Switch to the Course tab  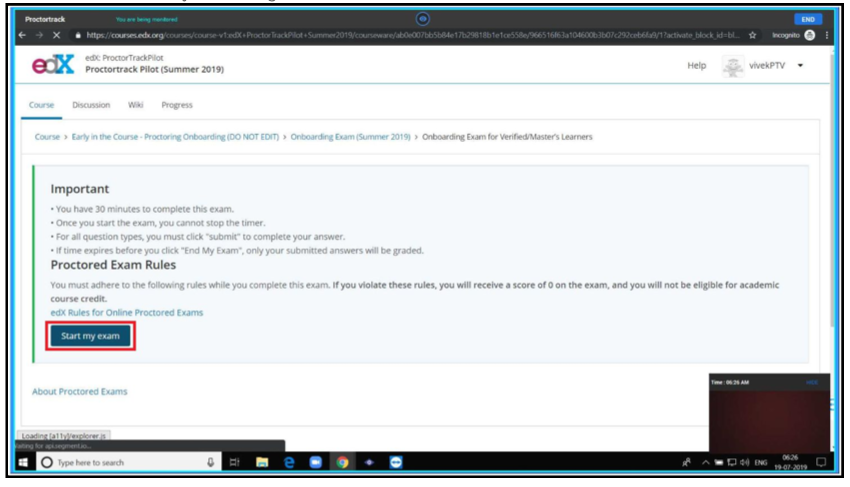pos(42,105)
